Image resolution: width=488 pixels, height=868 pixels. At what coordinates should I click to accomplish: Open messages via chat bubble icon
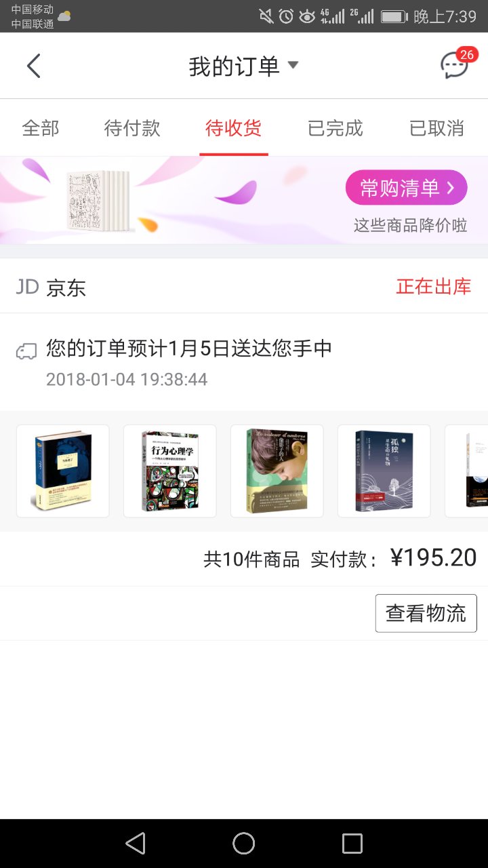[455, 65]
